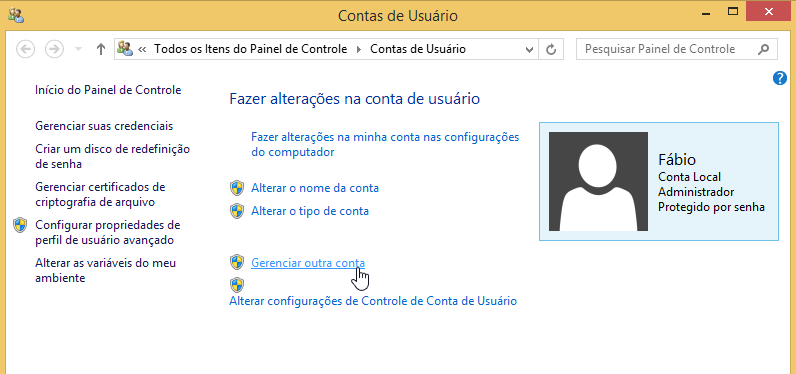Expand breadcrumb arrow before Contas de Usuário

pyautogui.click(x=359, y=49)
